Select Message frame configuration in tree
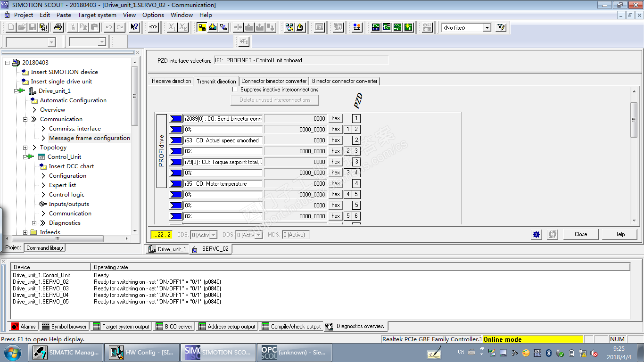The height and width of the screenshot is (362, 644). pos(90,138)
